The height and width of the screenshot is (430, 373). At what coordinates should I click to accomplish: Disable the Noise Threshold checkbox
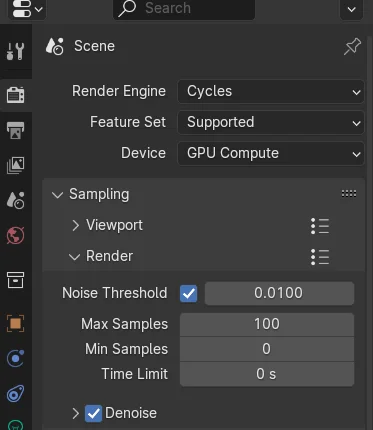tap(188, 293)
